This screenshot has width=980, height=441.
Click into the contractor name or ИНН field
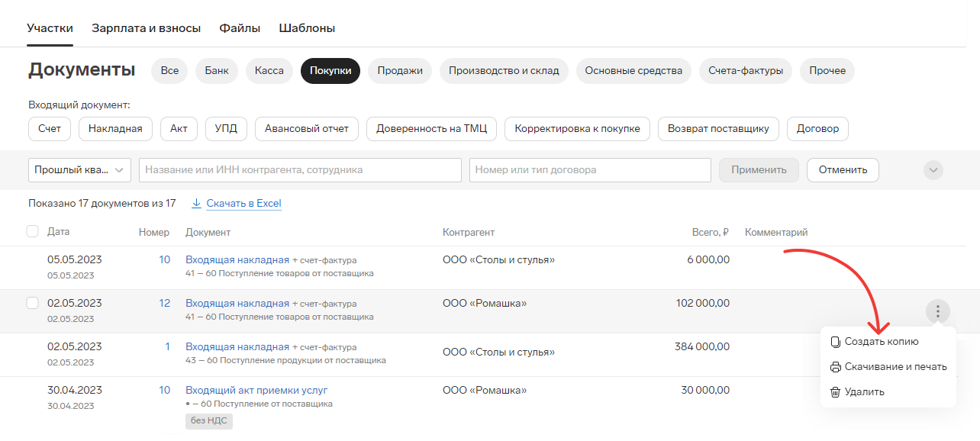(300, 170)
